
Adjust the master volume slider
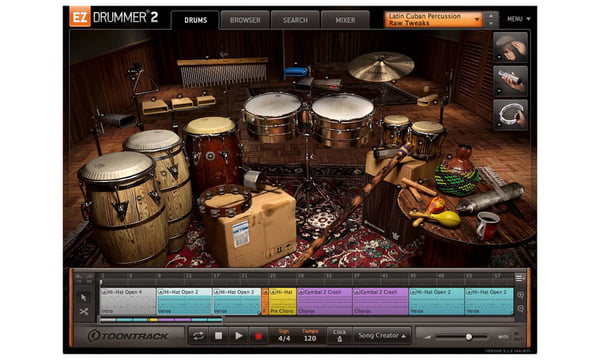(x=461, y=337)
